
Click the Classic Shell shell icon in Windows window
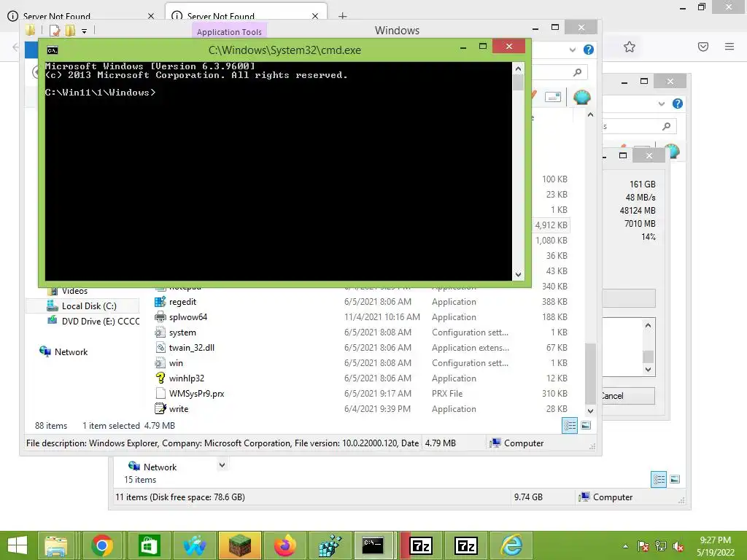(581, 97)
